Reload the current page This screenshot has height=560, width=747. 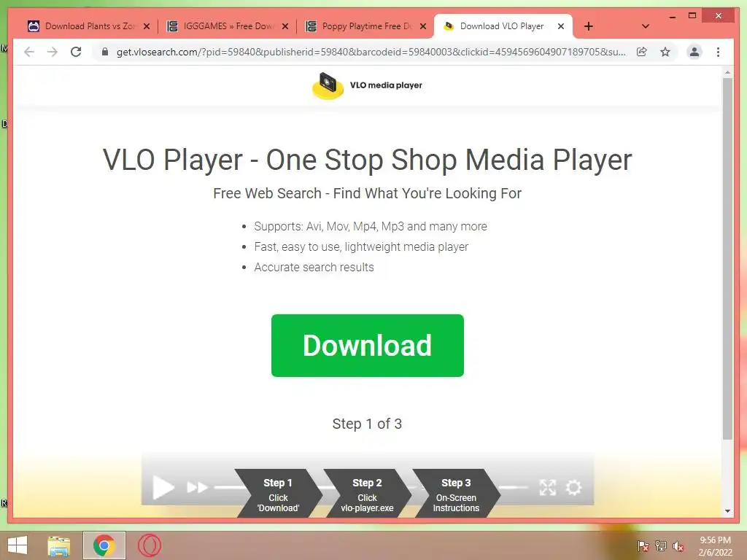click(76, 52)
